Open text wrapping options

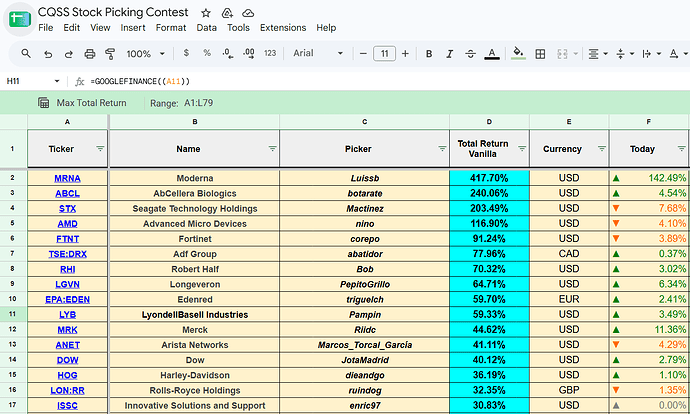tap(651, 54)
